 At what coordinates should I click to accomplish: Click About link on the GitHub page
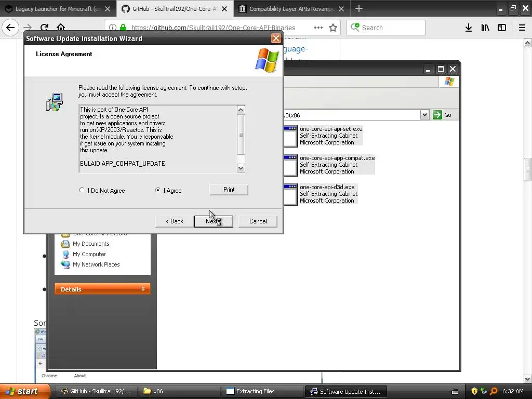[x=79, y=376]
